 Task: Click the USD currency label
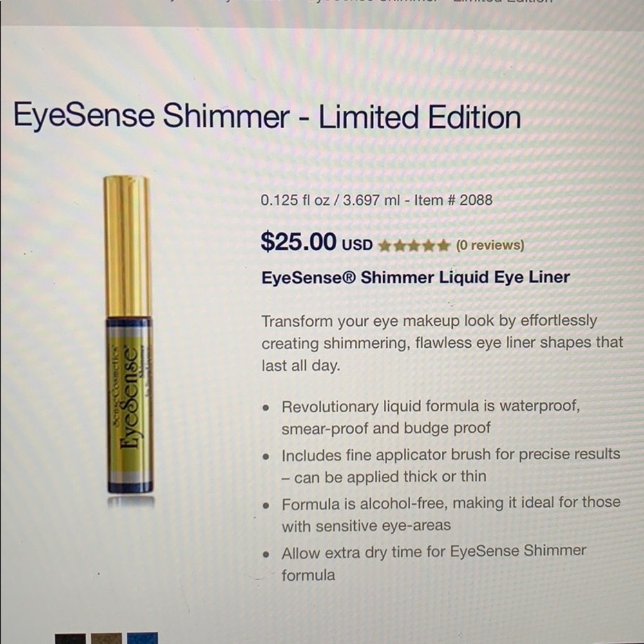(356, 245)
